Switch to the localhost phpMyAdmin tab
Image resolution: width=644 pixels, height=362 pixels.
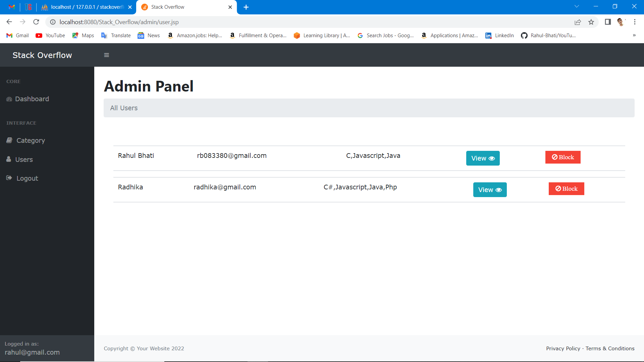pyautogui.click(x=87, y=7)
